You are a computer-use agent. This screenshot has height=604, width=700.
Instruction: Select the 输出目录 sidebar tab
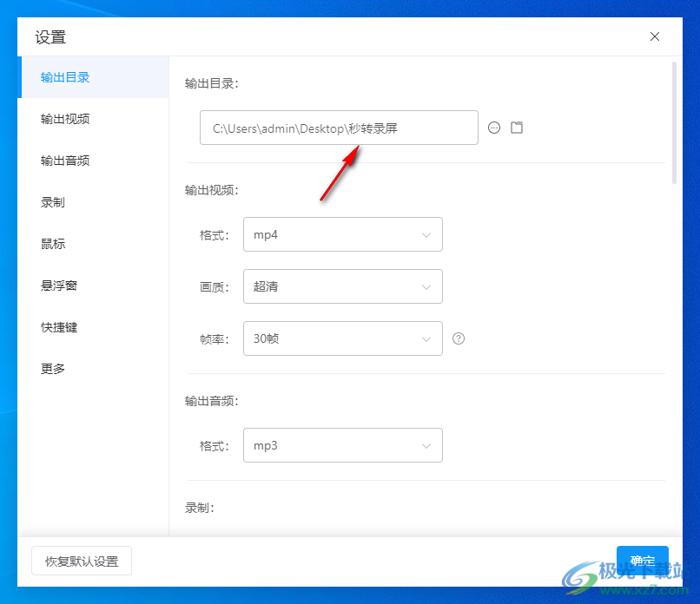click(x=93, y=77)
